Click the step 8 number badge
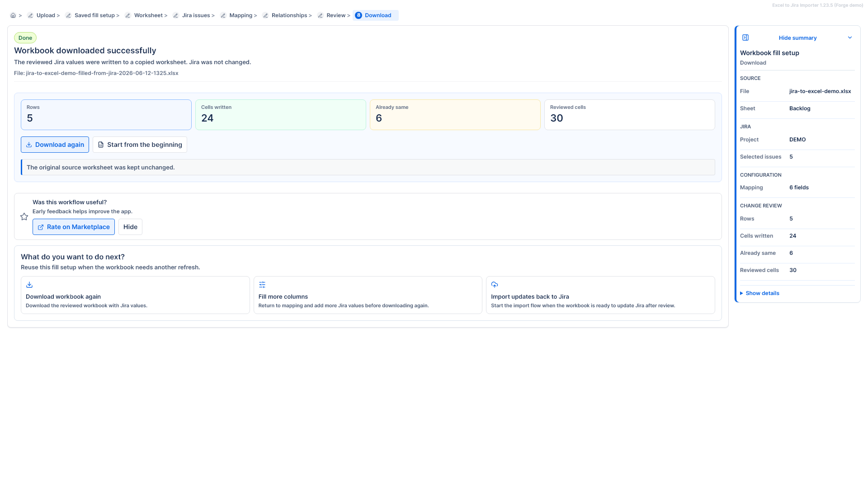Viewport: 868px width, 488px height. click(359, 15)
